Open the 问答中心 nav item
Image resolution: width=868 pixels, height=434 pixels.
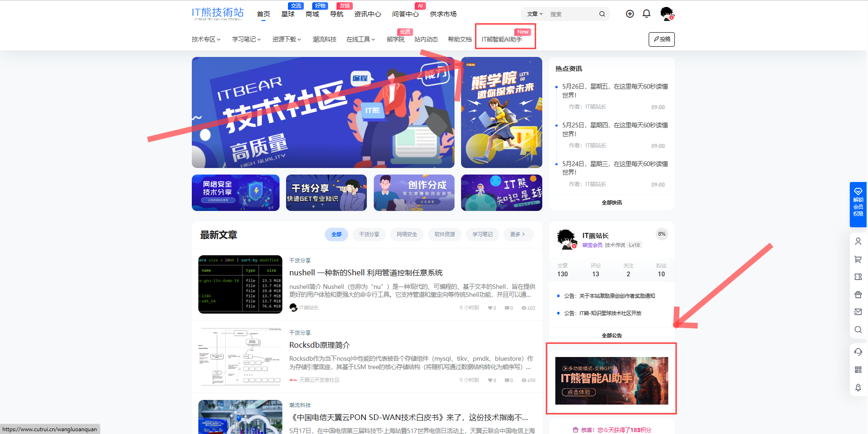(x=405, y=14)
